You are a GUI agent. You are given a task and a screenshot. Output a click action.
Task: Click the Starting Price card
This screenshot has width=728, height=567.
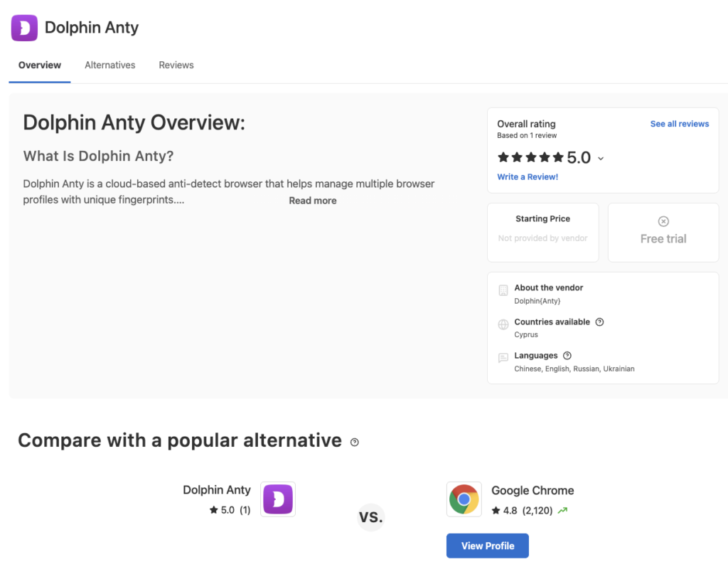point(542,233)
